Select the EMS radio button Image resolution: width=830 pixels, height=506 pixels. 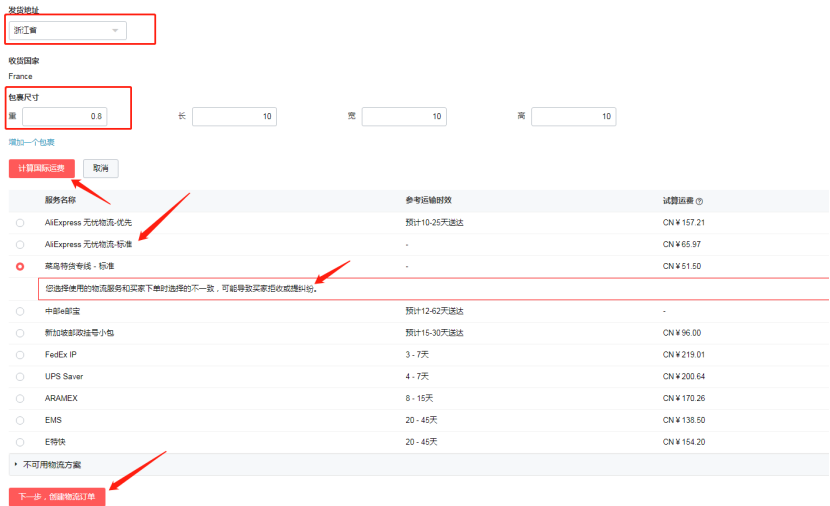point(20,420)
